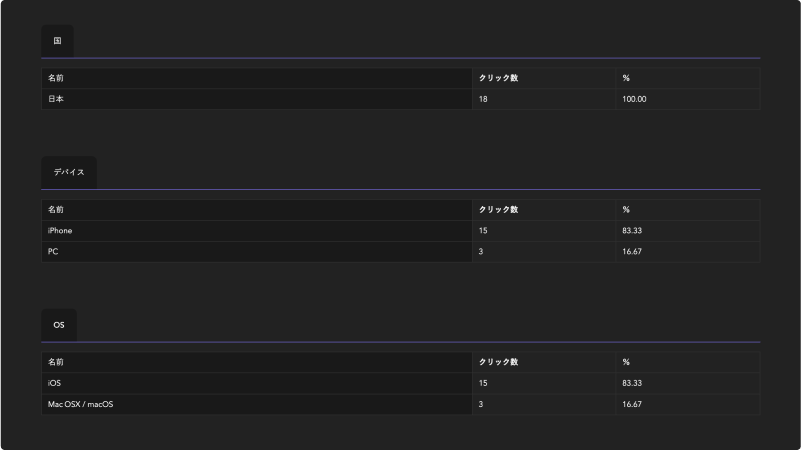The image size is (801, 450).
Task: Select the iPhone row name cell
Action: pos(60,231)
